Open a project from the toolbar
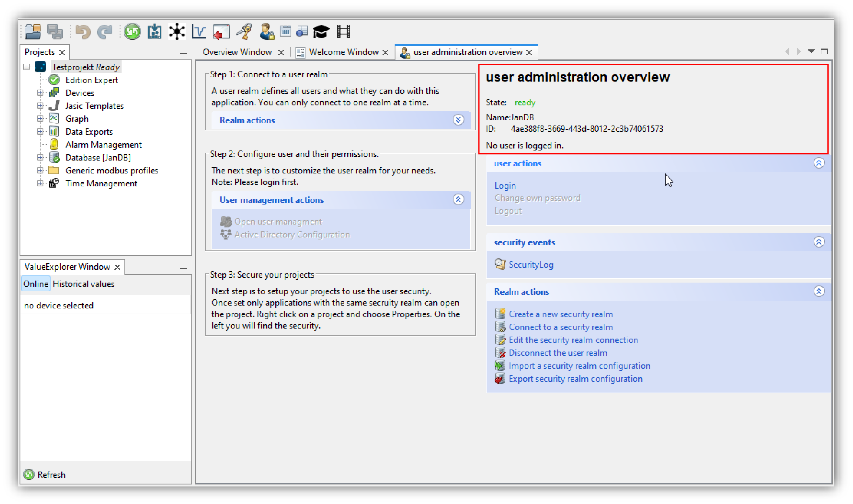Viewport: 853px width, 504px height. click(33, 32)
